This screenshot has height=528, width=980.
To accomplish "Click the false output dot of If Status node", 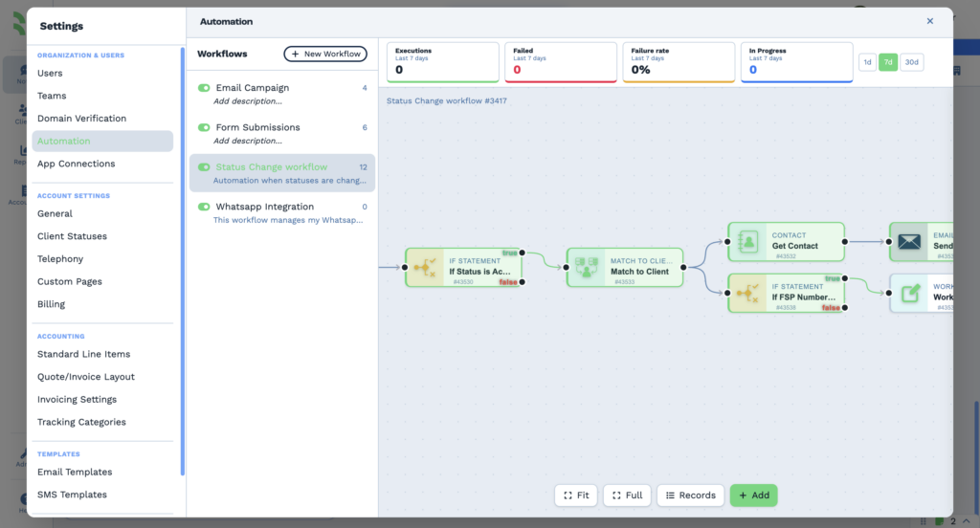I will click(522, 282).
